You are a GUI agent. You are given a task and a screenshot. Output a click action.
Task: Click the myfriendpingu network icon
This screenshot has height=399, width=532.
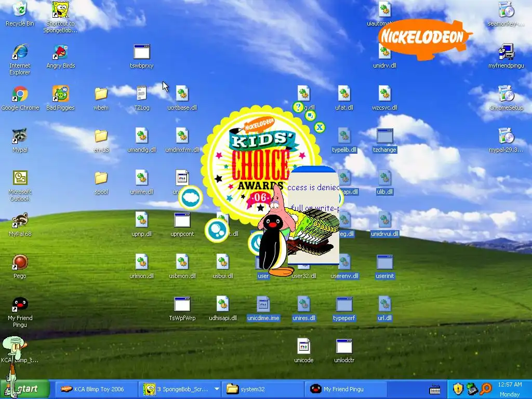coord(506,56)
